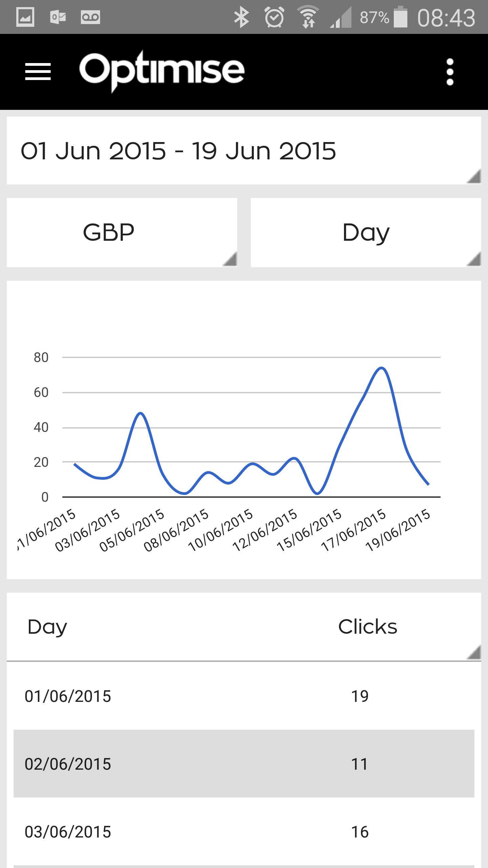Tap the 17/06/2015 chart axis label
This screenshot has width=488, height=868.
tap(354, 531)
